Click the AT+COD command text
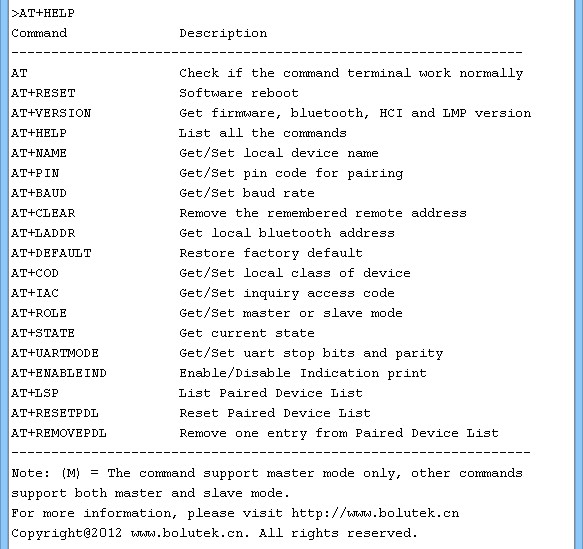This screenshot has width=583, height=549. tap(35, 273)
